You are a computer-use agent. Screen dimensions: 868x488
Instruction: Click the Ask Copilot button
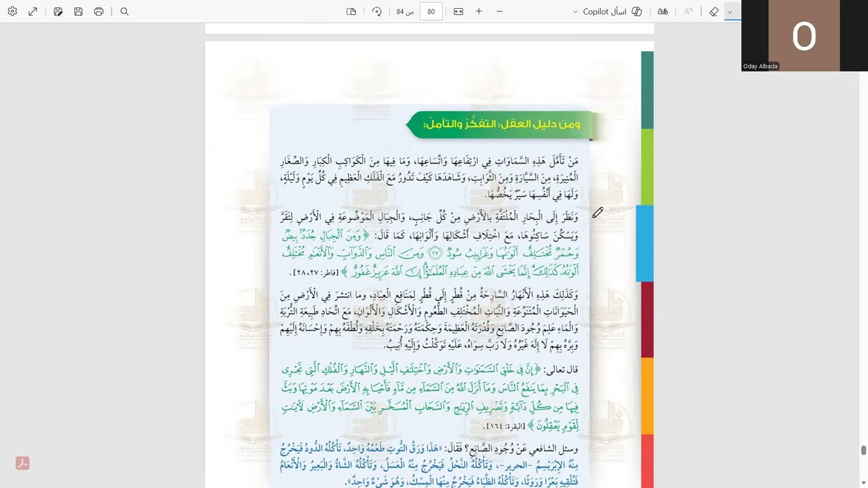pos(612,12)
